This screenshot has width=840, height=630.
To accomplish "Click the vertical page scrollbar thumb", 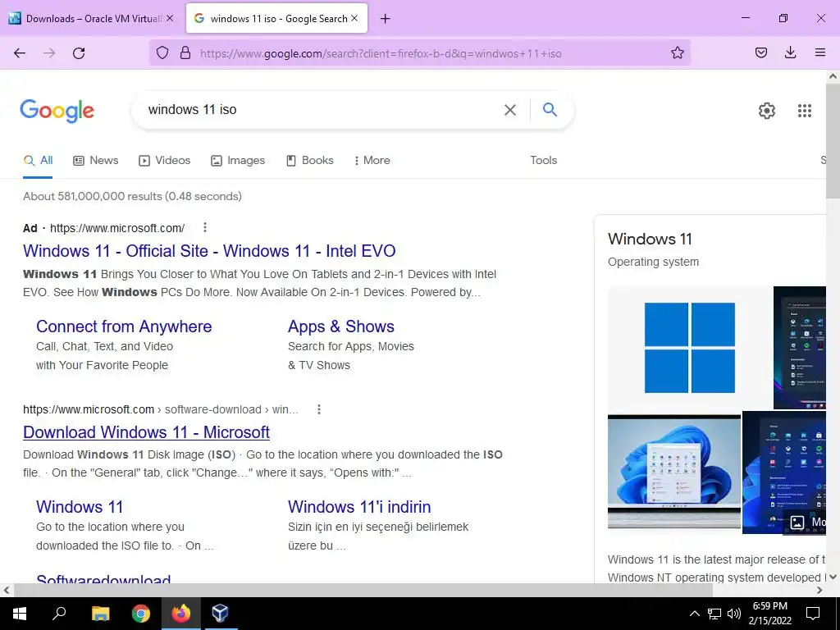I will (833, 140).
